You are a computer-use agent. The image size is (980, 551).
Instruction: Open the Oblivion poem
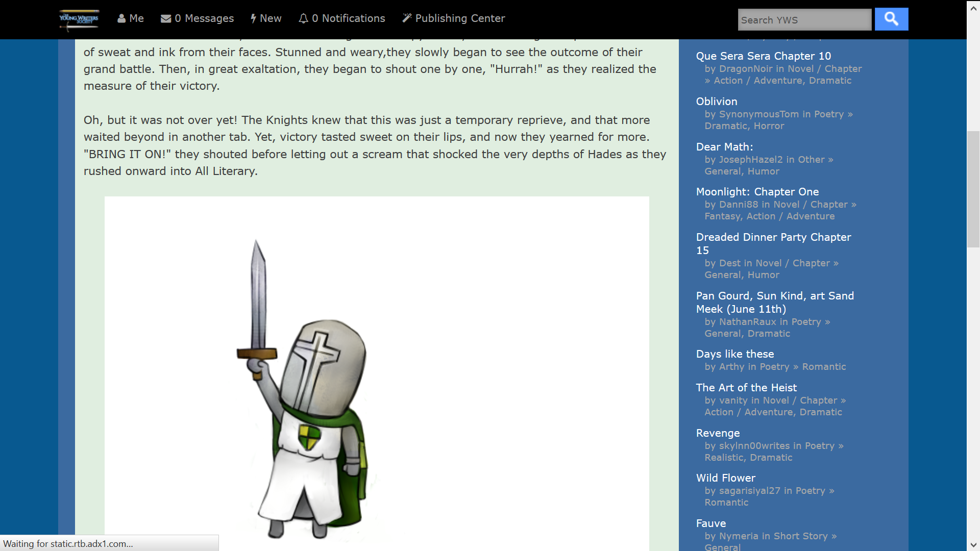pyautogui.click(x=717, y=102)
